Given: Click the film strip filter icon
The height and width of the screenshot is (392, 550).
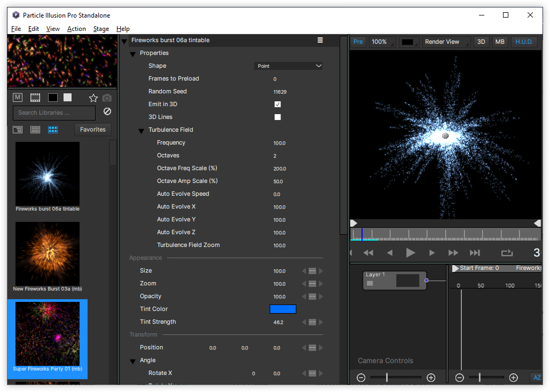Looking at the screenshot, I should [x=35, y=98].
